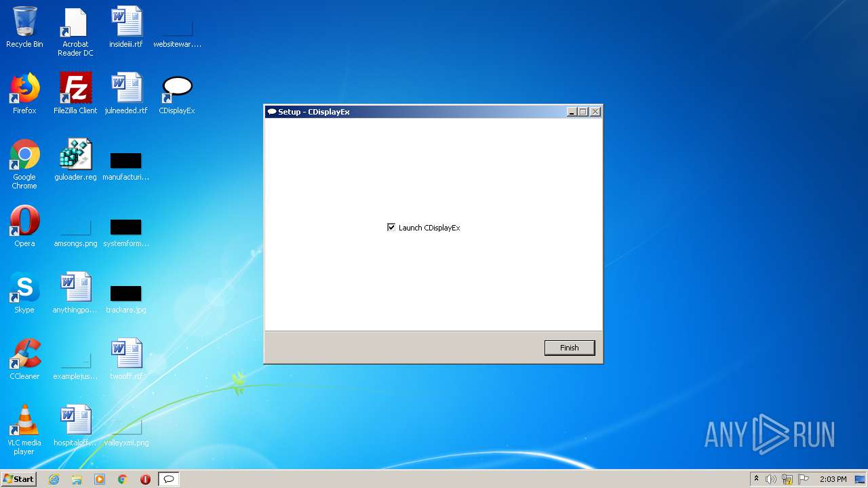The height and width of the screenshot is (488, 868).
Task: Select insideiii.rtf document icon
Action: [x=126, y=28]
